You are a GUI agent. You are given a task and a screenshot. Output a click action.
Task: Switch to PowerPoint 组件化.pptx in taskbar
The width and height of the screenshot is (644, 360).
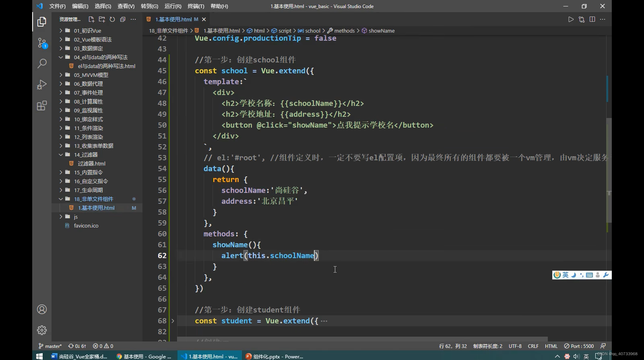tap(275, 356)
